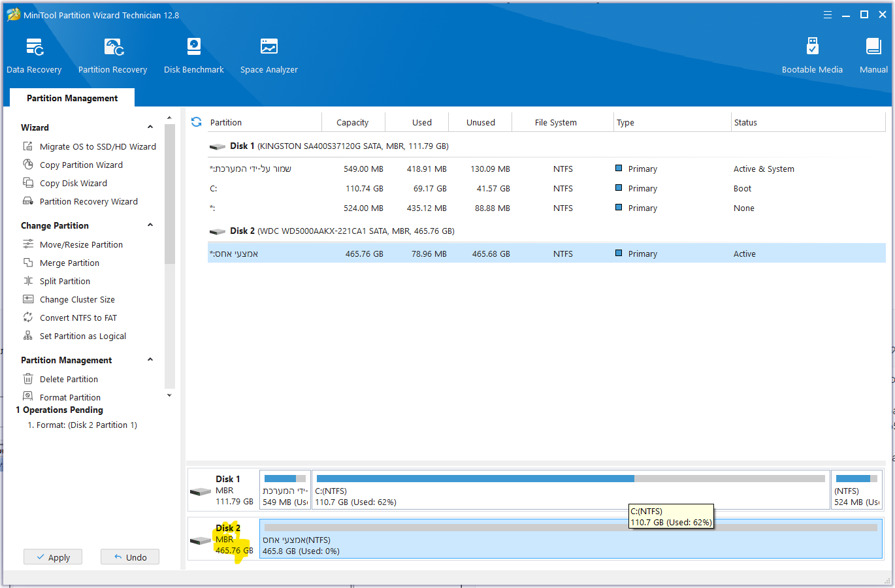
Task: Collapse the Partition Management sidebar section
Action: click(150, 360)
